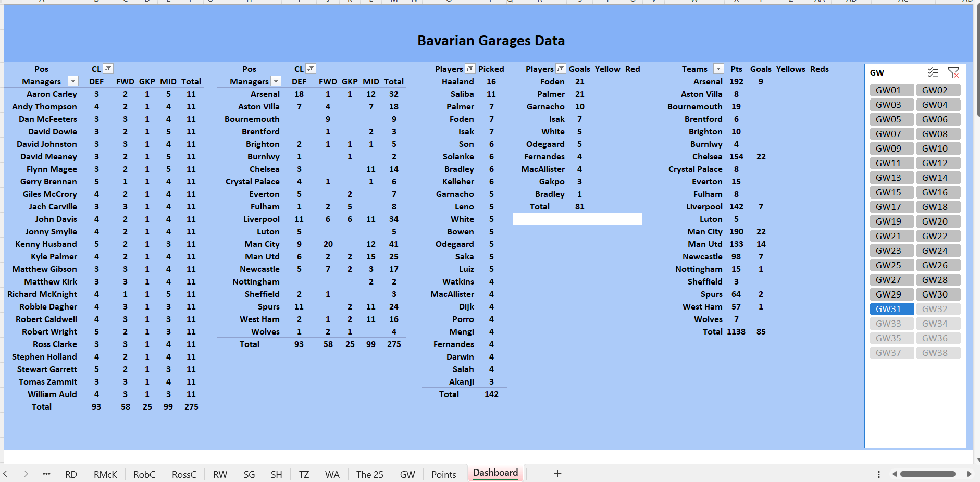
Task: Open the RMcK sheet tab
Action: pyautogui.click(x=105, y=474)
